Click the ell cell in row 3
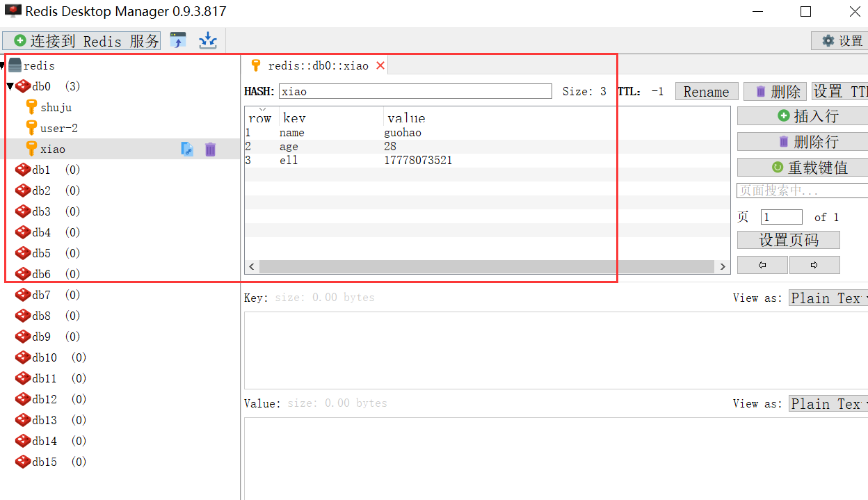 [289, 161]
